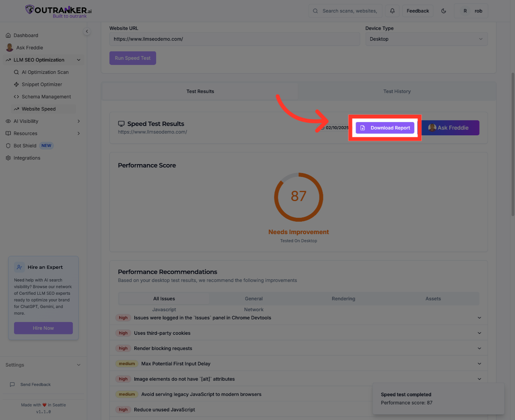
Task: Open Integrations settings
Action: 27,158
